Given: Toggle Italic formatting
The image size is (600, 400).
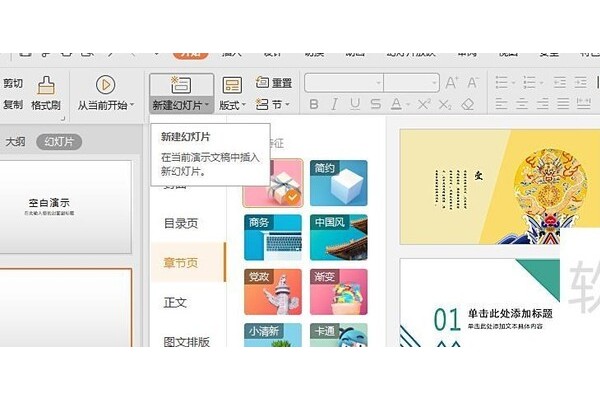Looking at the screenshot, I should (x=334, y=104).
